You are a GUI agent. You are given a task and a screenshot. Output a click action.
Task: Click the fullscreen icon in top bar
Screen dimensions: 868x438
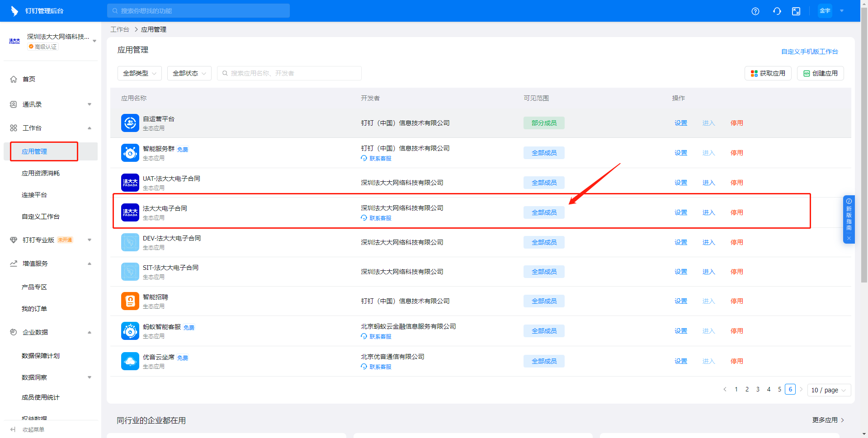pyautogui.click(x=796, y=11)
